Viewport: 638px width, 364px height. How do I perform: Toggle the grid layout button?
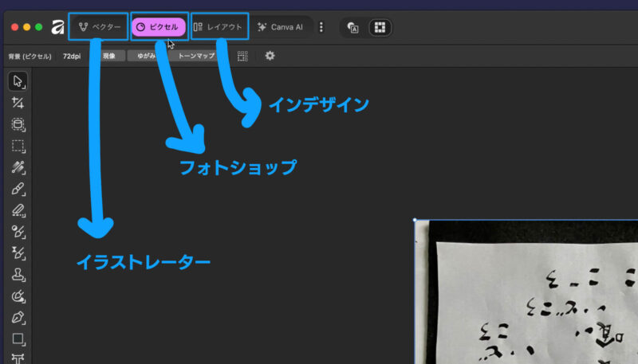pyautogui.click(x=380, y=28)
